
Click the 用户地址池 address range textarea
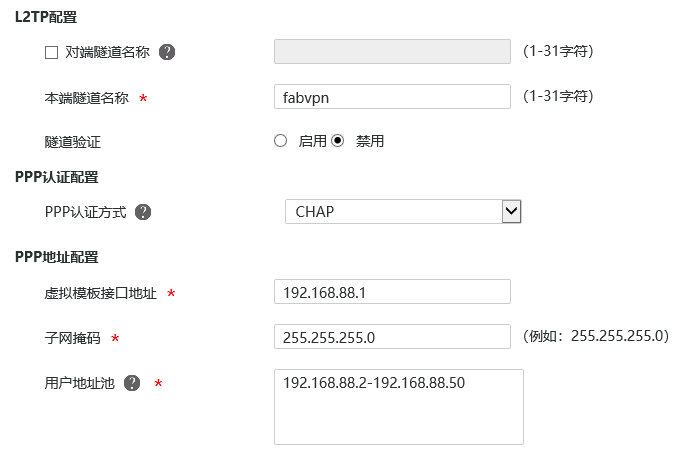(398, 406)
